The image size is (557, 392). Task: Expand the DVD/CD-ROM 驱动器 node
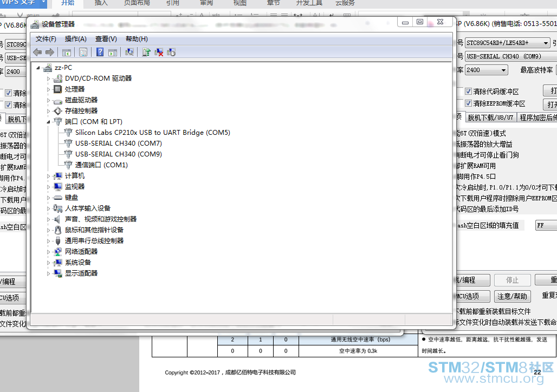pos(48,79)
